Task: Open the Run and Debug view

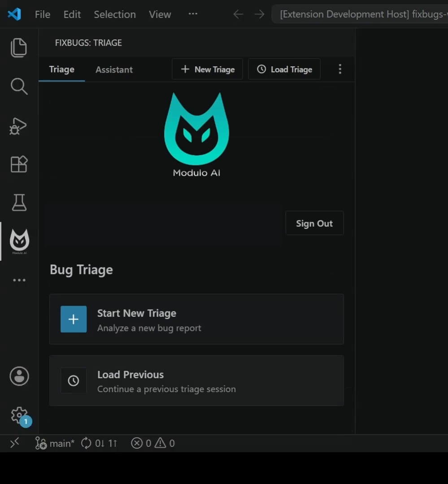Action: pos(18,125)
